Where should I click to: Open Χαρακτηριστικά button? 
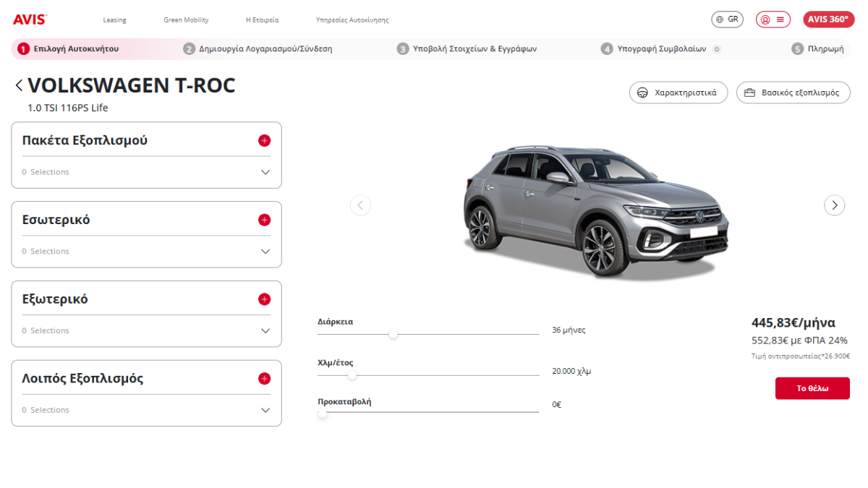678,93
